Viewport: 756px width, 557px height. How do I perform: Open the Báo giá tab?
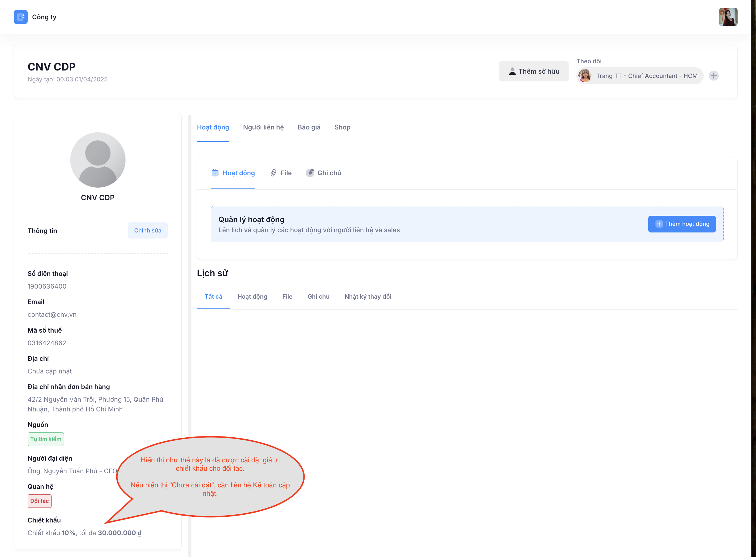point(309,127)
